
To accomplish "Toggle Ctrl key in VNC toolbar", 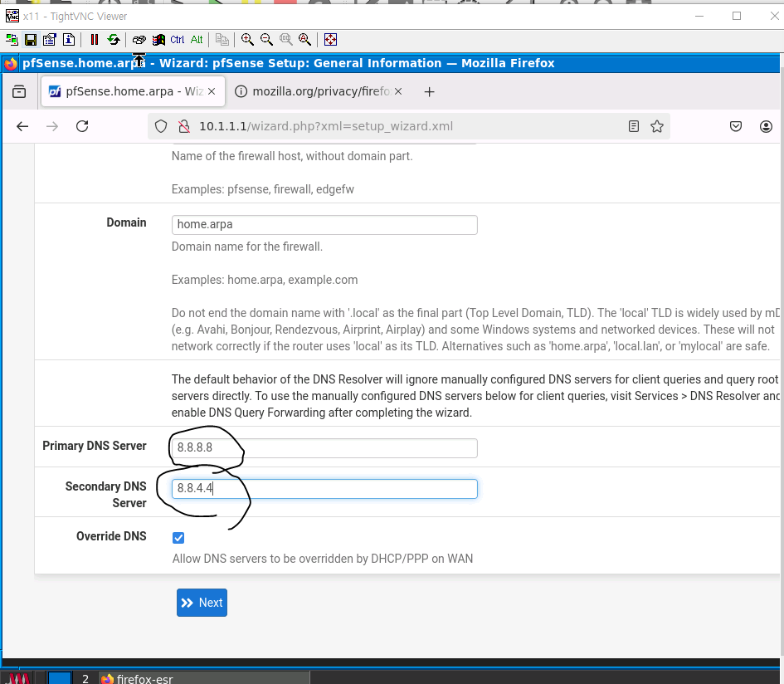I will pos(178,40).
